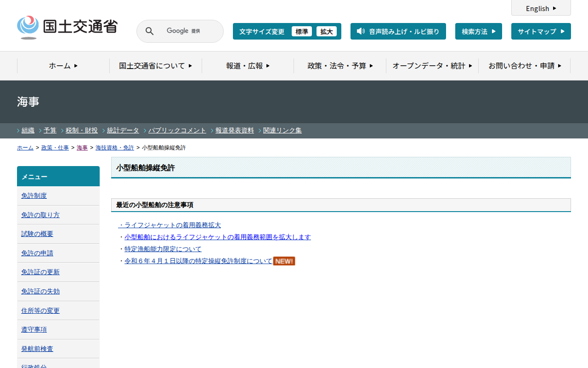The image size is (588, 368).
Task: Open the 政策・法令・予算 menu
Action: [340, 66]
